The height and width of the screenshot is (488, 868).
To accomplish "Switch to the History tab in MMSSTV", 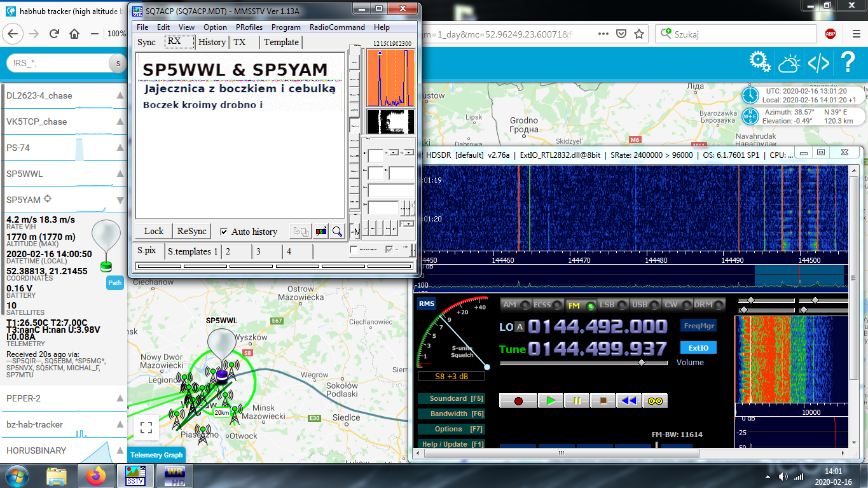I will click(x=212, y=42).
